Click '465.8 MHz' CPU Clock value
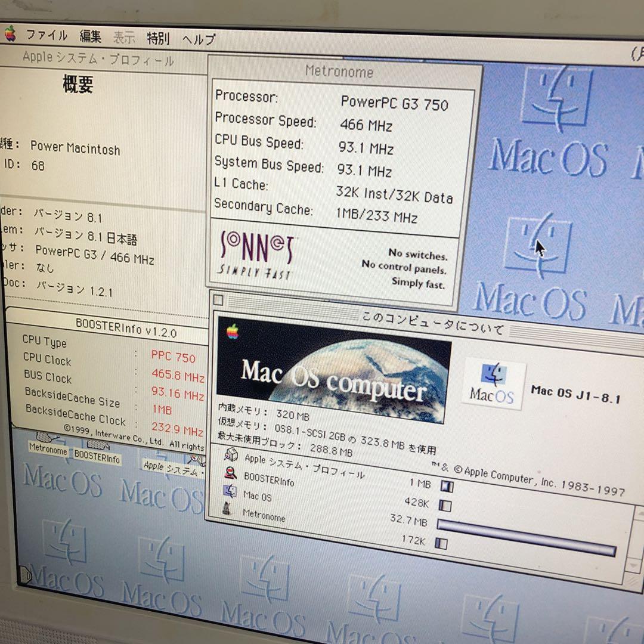This screenshot has height=644, width=644. 178,375
